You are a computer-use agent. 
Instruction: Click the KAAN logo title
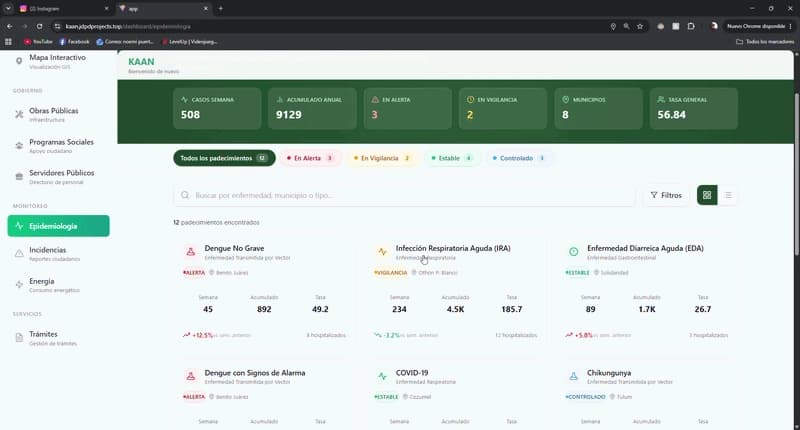(141, 62)
